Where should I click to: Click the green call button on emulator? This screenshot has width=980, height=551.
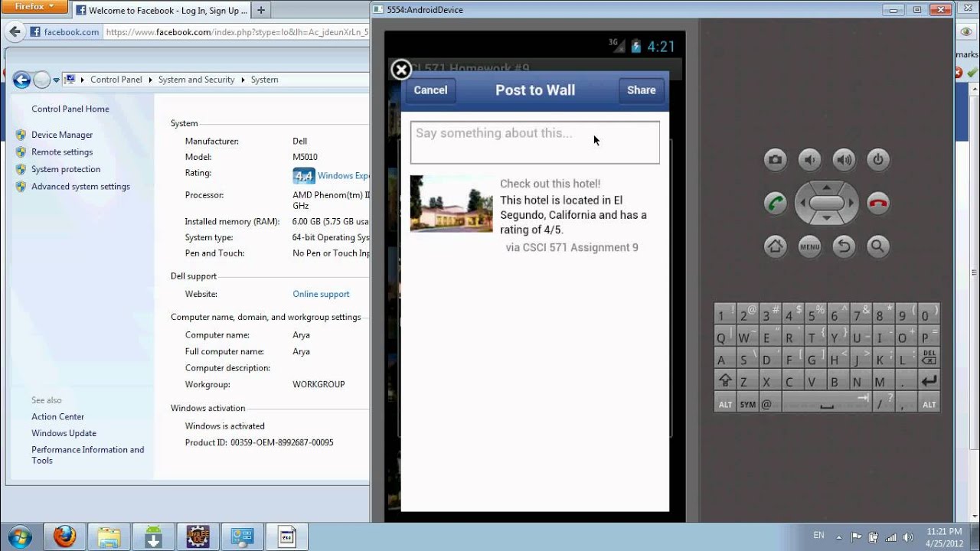776,204
